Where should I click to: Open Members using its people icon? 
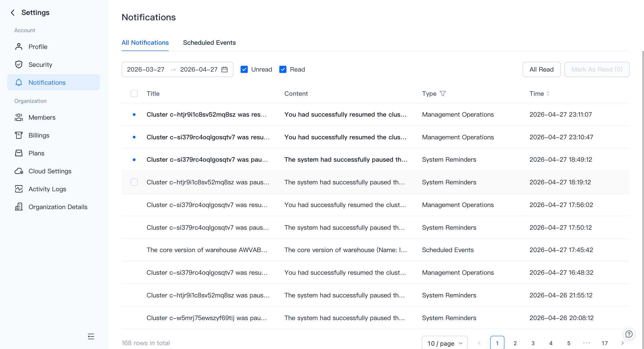tap(19, 117)
